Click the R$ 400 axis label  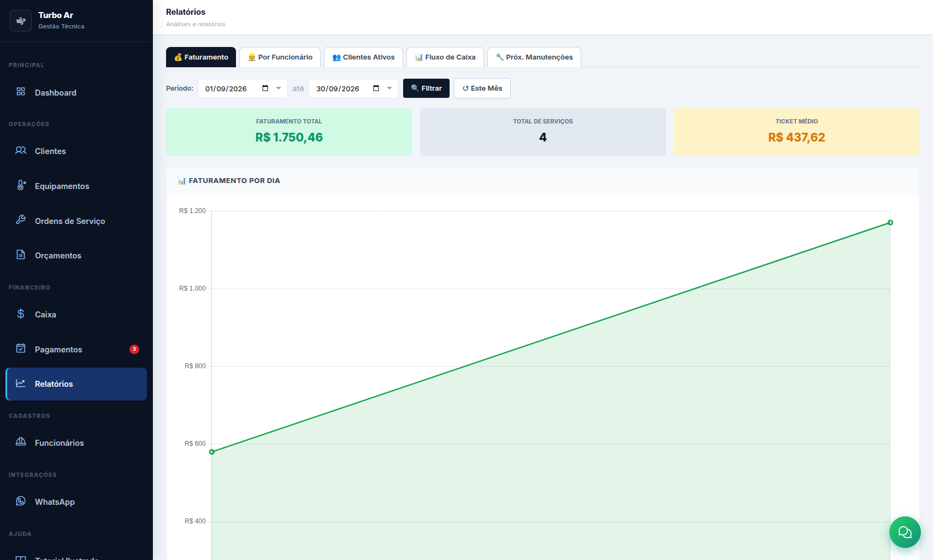(x=195, y=521)
